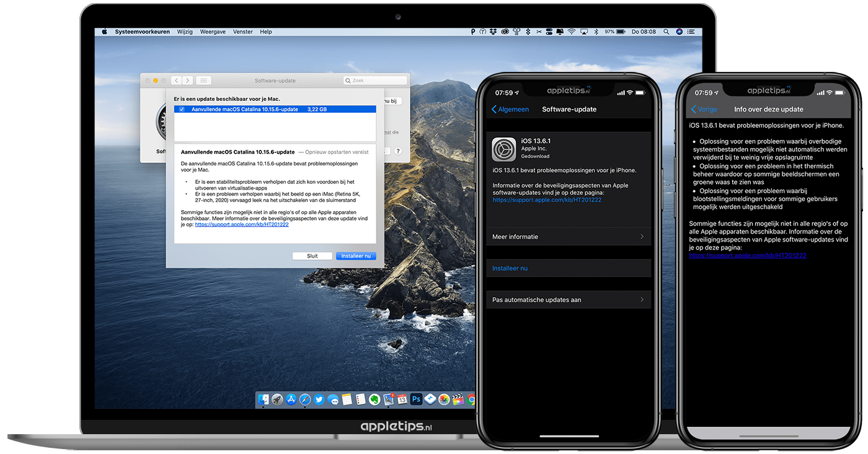
Task: Click Installeer nu in the Mac update sheet
Action: coord(356,256)
